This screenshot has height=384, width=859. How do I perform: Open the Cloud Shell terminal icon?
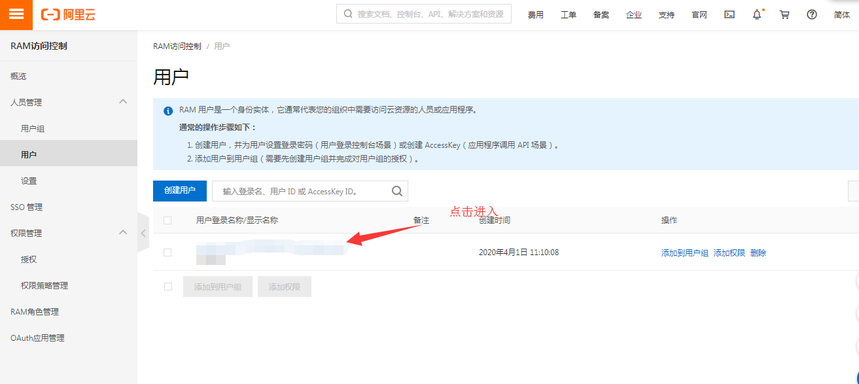point(729,15)
